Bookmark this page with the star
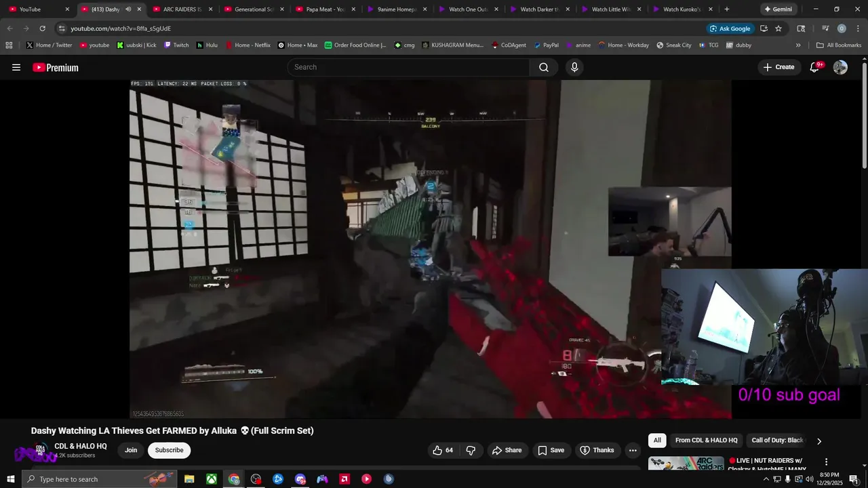Viewport: 868px width, 488px height. coord(778,28)
